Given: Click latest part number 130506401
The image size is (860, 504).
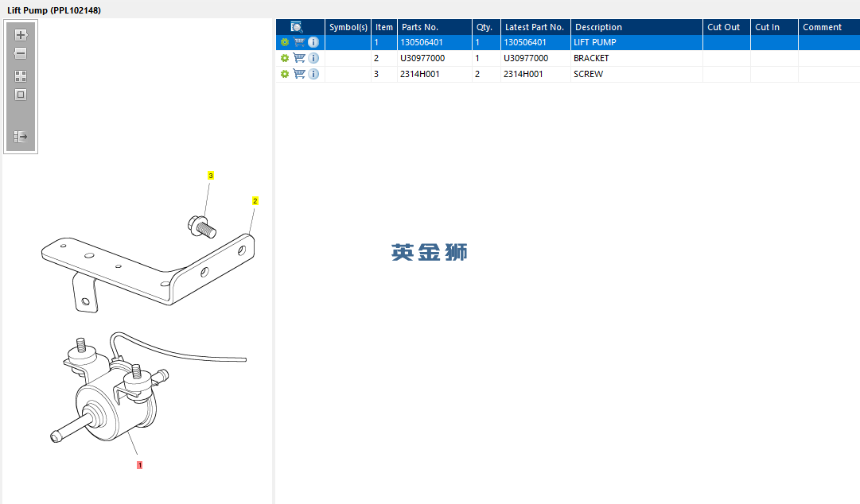Looking at the screenshot, I should (535, 42).
